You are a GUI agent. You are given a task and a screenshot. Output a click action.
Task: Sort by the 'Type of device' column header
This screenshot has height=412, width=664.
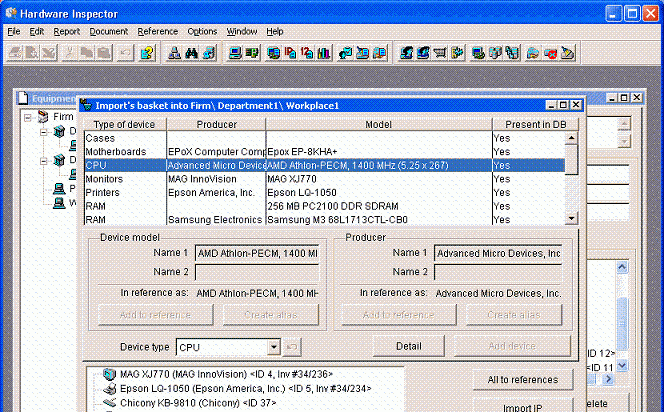point(125,124)
